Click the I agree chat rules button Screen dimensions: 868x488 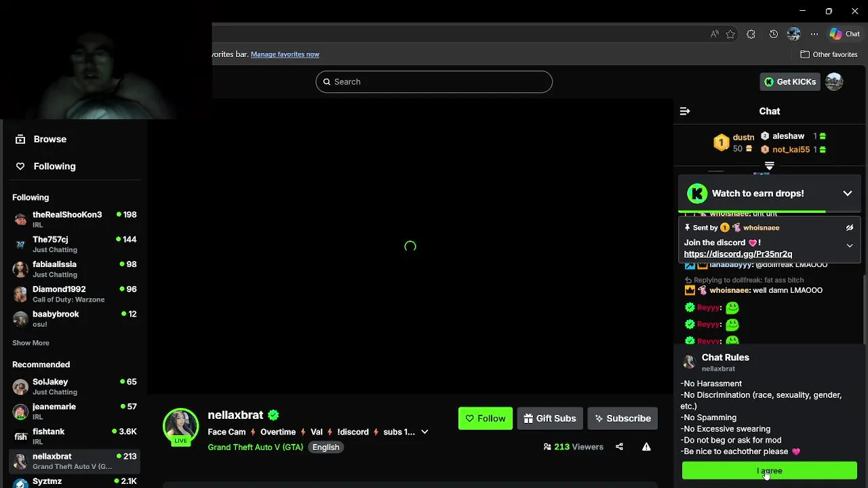point(770,470)
